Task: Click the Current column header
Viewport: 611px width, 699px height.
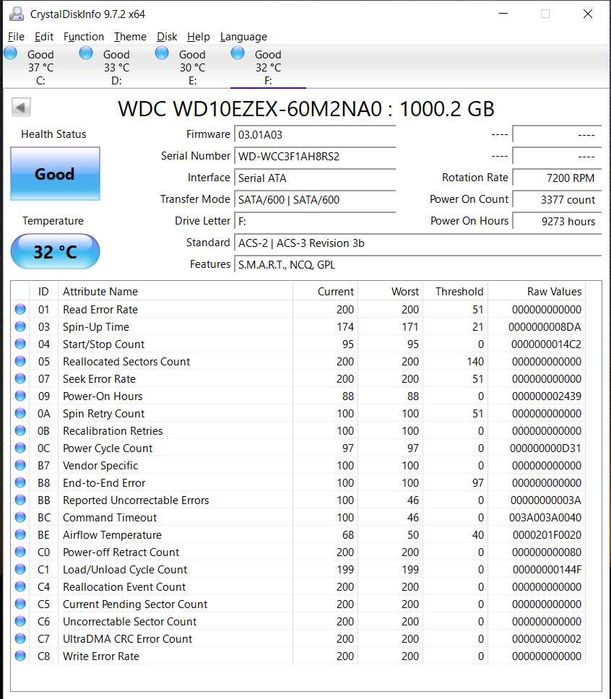Action: (x=325, y=292)
